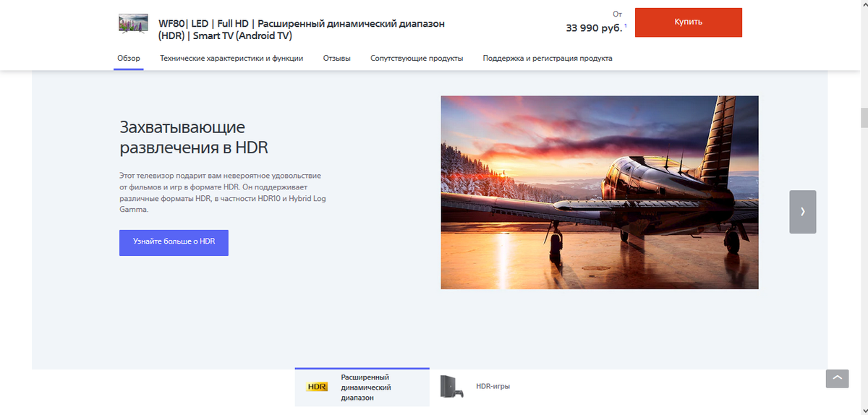Click footnote 1 next to the price
The width and height of the screenshot is (868, 415).
pos(626,26)
